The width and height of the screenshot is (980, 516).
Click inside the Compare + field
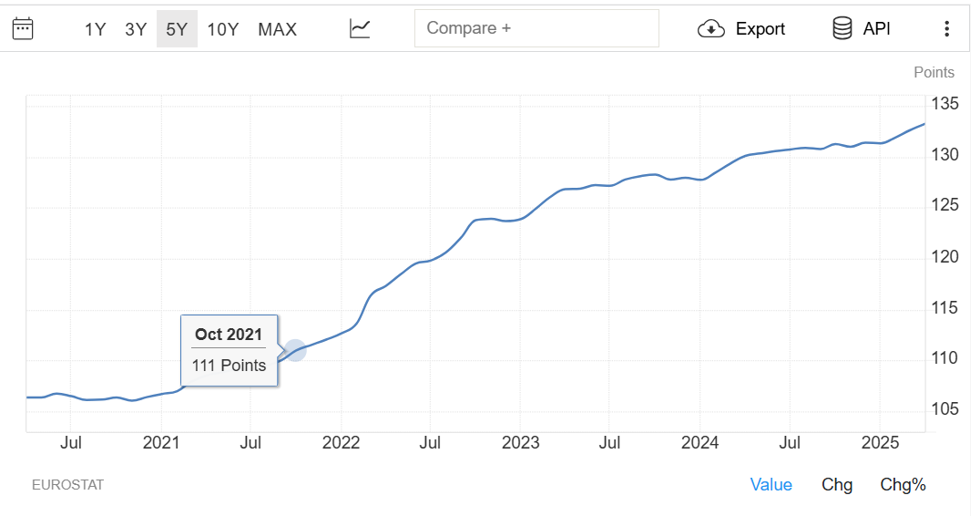[x=536, y=28]
